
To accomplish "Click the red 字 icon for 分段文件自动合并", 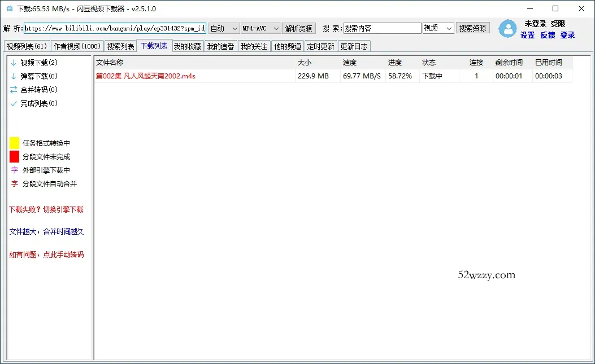I will pos(15,184).
